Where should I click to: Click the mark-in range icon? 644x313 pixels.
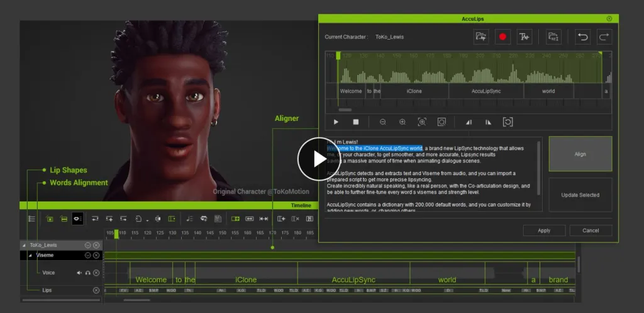pos(469,122)
